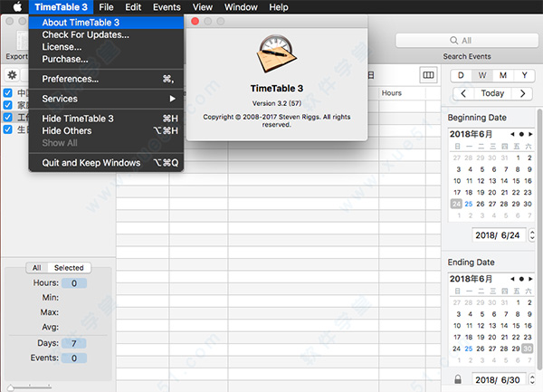Go to previous period with left chevron
The image size is (543, 392).
[x=463, y=93]
